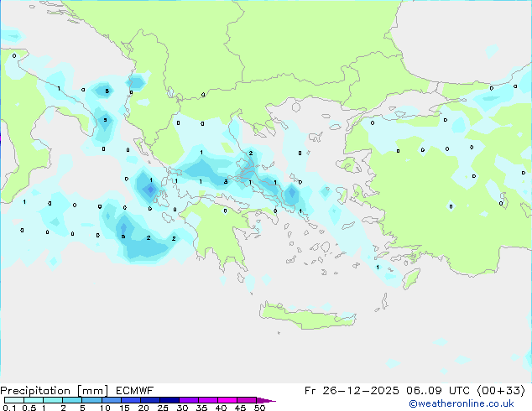
Task: Click the '26-12-2025' date text
Action: 361,391
